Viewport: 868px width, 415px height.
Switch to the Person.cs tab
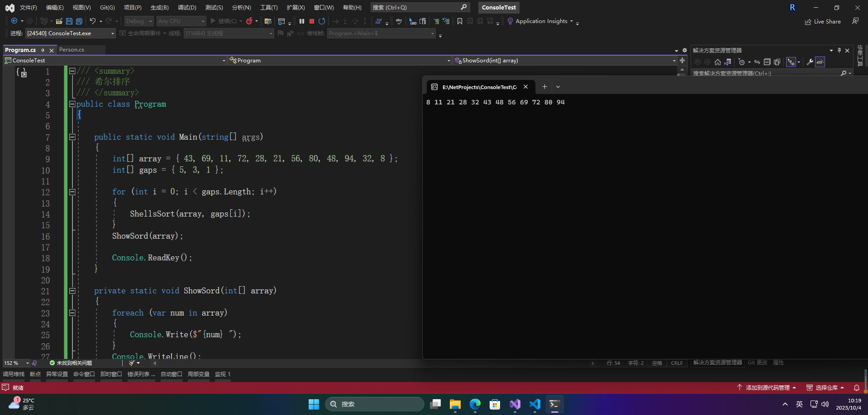72,50
